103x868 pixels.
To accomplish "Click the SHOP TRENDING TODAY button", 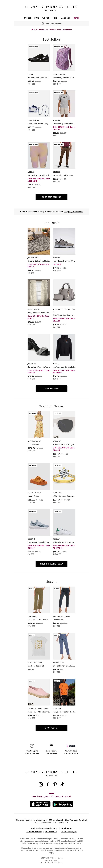I will click(x=51, y=564).
